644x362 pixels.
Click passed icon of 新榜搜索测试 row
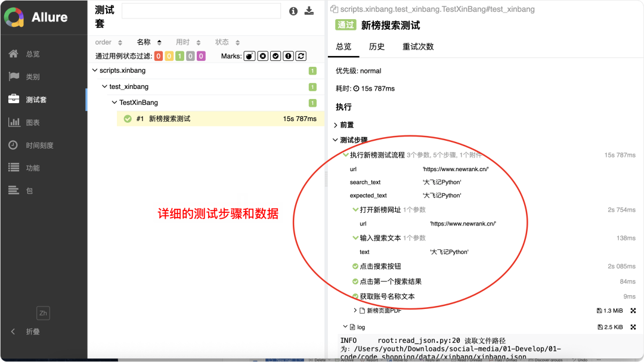(x=128, y=119)
